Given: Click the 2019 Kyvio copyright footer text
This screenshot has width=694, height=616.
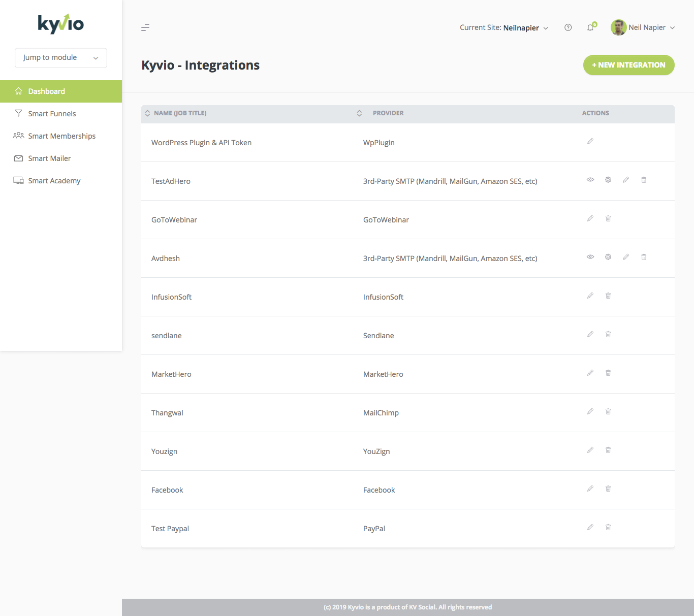Looking at the screenshot, I should pos(407,607).
